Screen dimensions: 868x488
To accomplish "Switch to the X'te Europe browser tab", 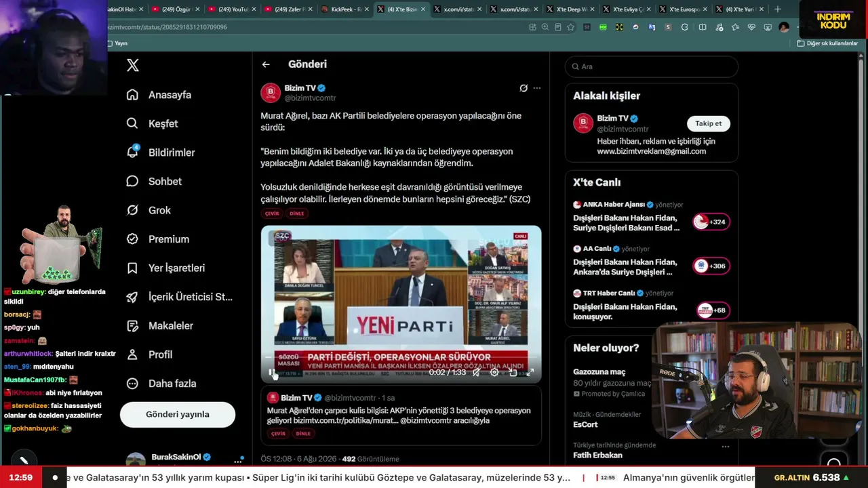I will point(683,9).
